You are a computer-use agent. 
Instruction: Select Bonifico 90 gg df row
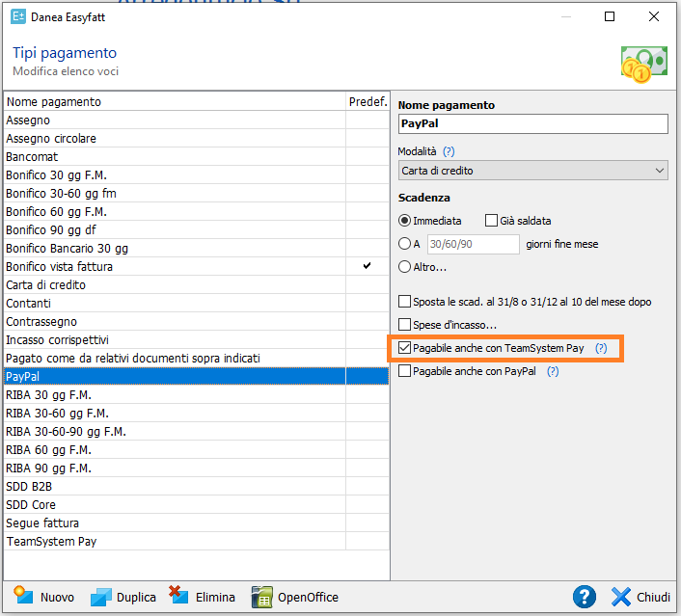pos(197,229)
